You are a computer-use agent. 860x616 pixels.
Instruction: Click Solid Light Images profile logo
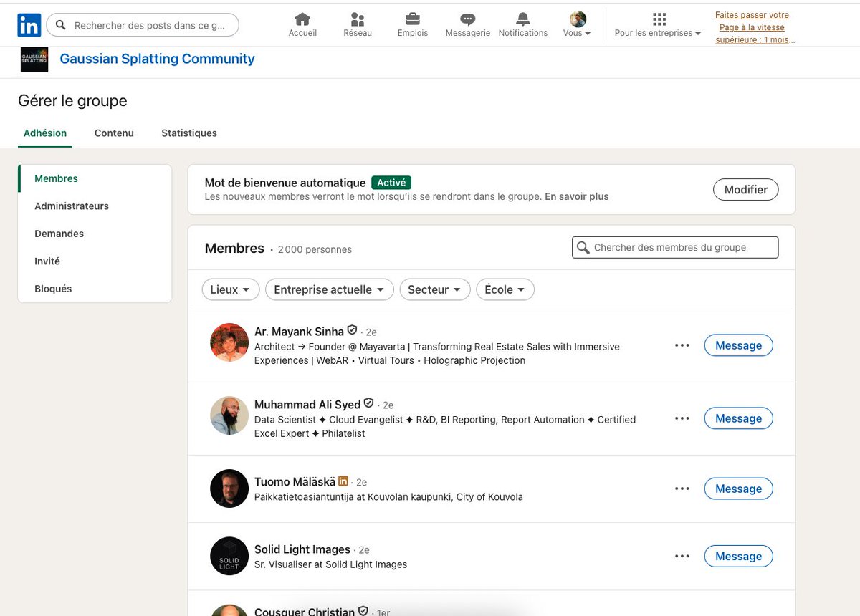point(229,556)
